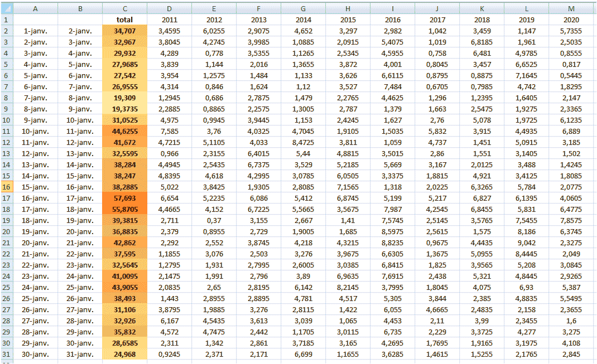Select 2020 value 0,5445
Image resolution: width=597 pixels, height=364 pixels.
tap(571, 76)
